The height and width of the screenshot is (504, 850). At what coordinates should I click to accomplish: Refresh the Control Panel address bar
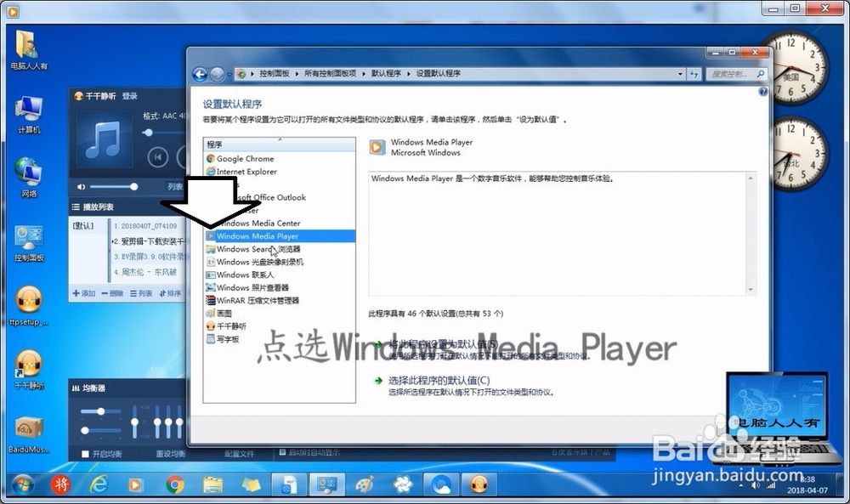694,74
